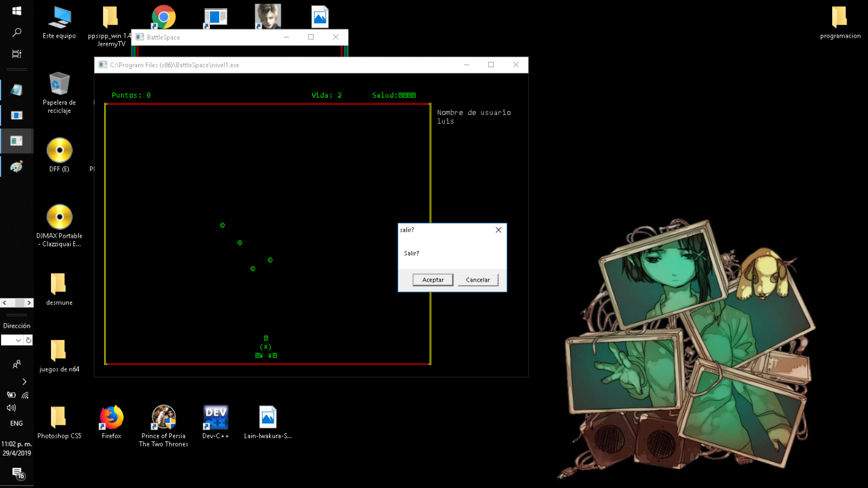Open Wi-Fi network tray icon

pos(25,395)
